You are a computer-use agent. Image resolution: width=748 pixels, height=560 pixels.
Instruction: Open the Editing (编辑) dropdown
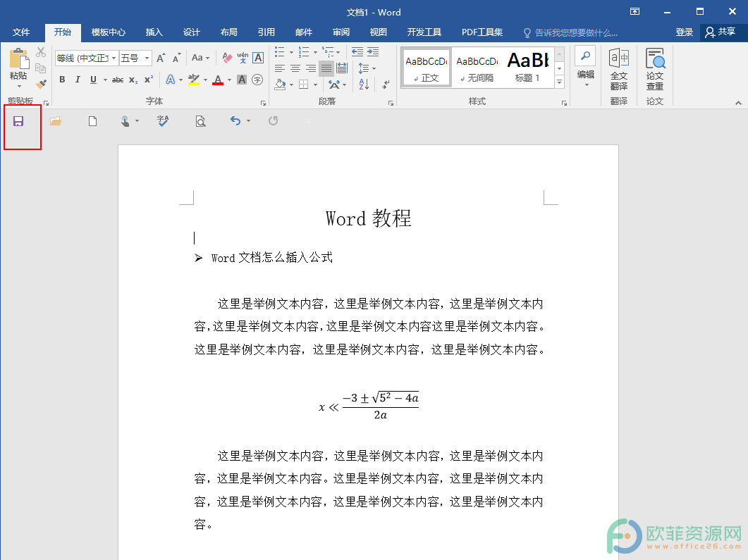click(x=586, y=68)
